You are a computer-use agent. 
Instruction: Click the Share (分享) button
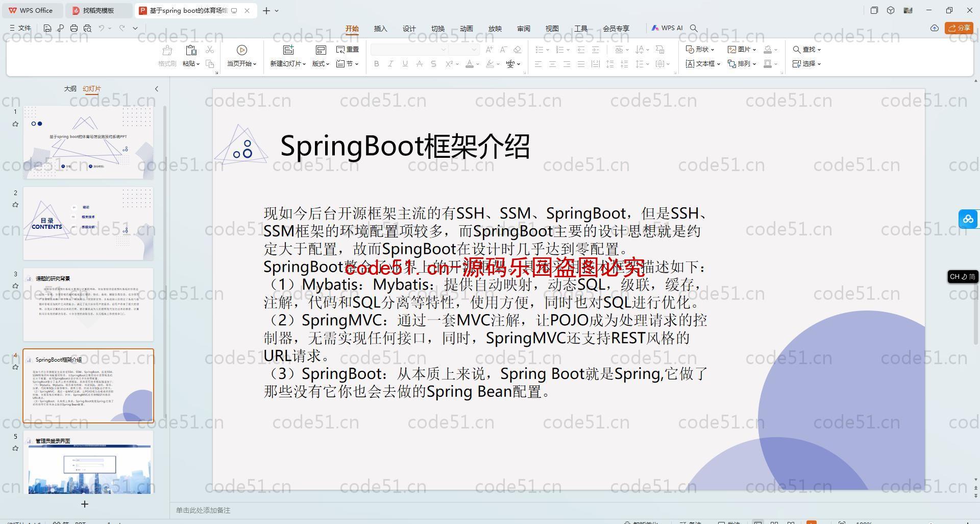pos(959,28)
